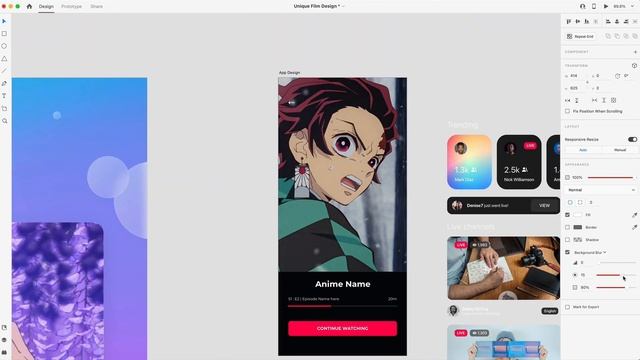Switch to the Share tab

[96, 7]
